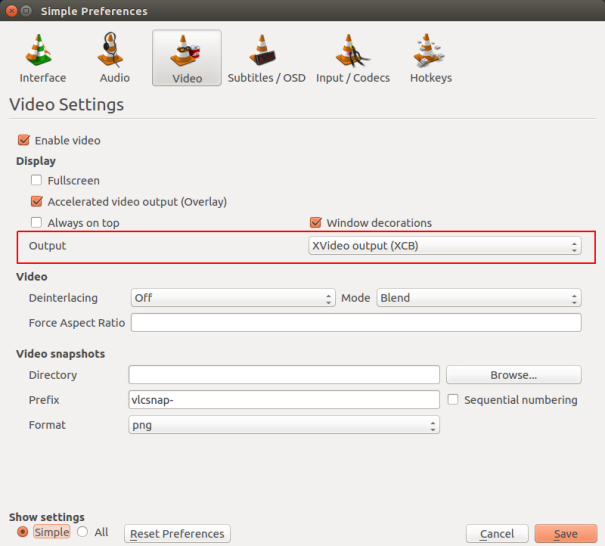
Task: Click the Simple Preferences window title
Action: click(94, 11)
